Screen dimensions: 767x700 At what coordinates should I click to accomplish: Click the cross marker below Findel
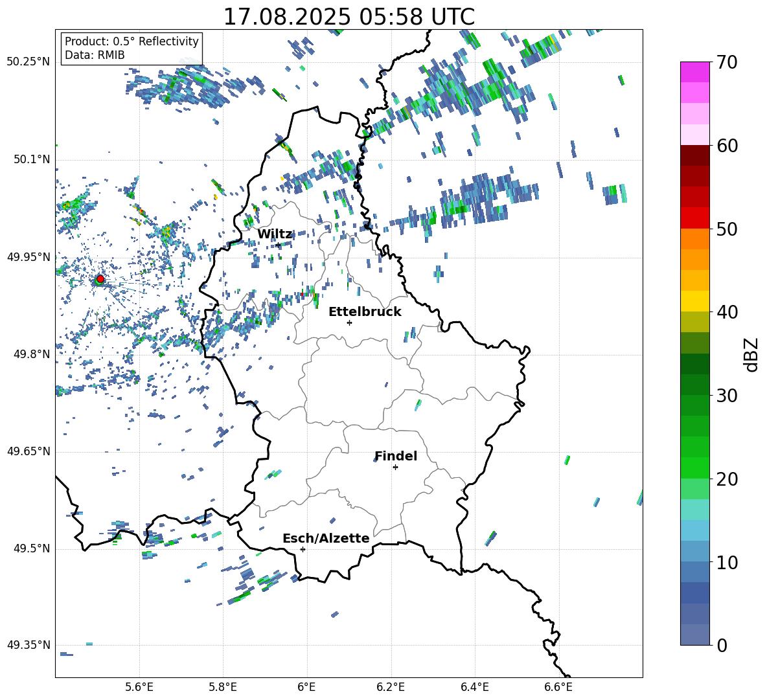coord(395,468)
